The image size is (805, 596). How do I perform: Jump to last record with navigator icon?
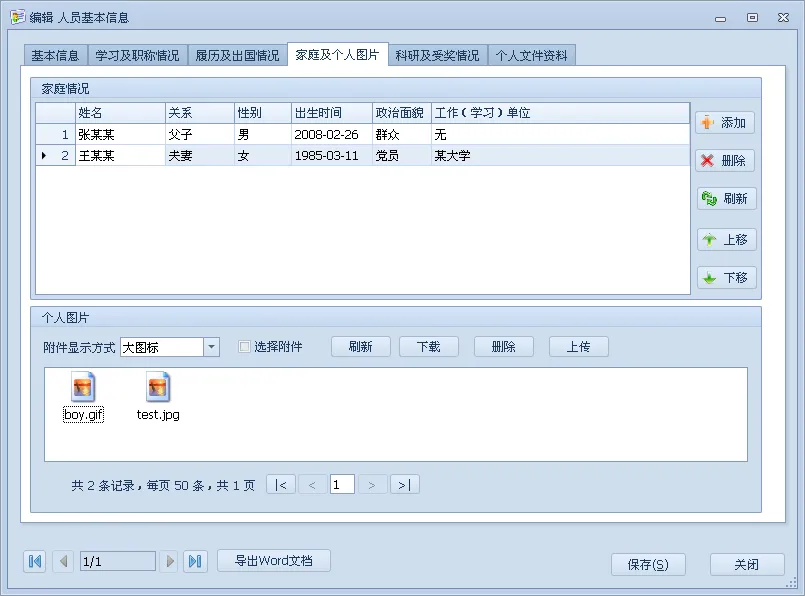pos(195,561)
